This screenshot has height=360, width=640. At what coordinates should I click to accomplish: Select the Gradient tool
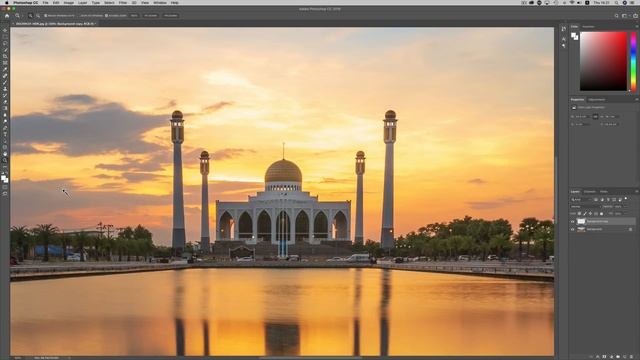coord(5,109)
